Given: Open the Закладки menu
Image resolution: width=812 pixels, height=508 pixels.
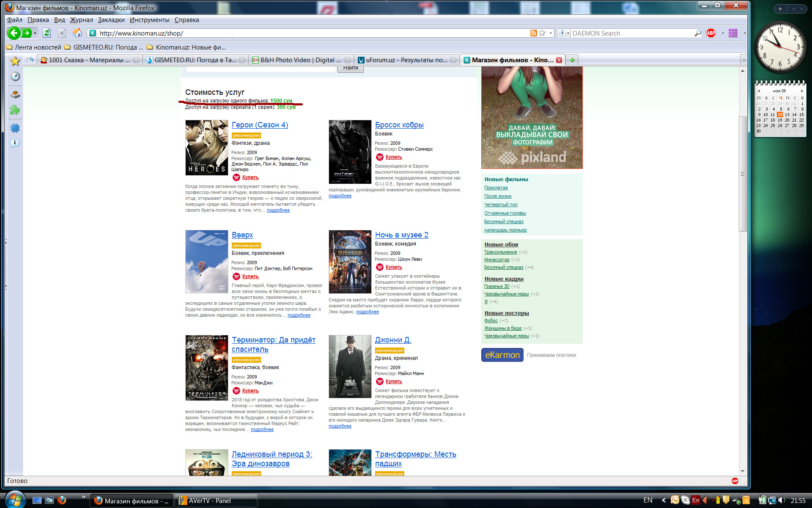Looking at the screenshot, I should tap(111, 20).
